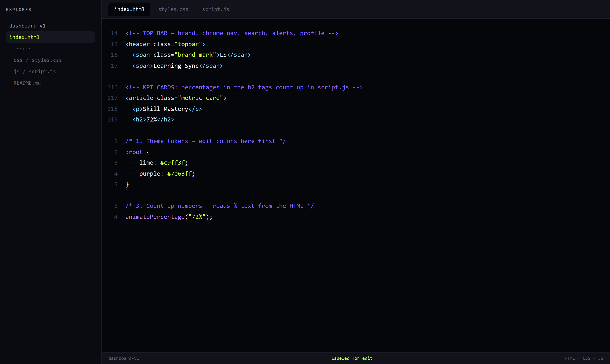
Task: Click the labeled for edit status text
Action: click(x=352, y=358)
